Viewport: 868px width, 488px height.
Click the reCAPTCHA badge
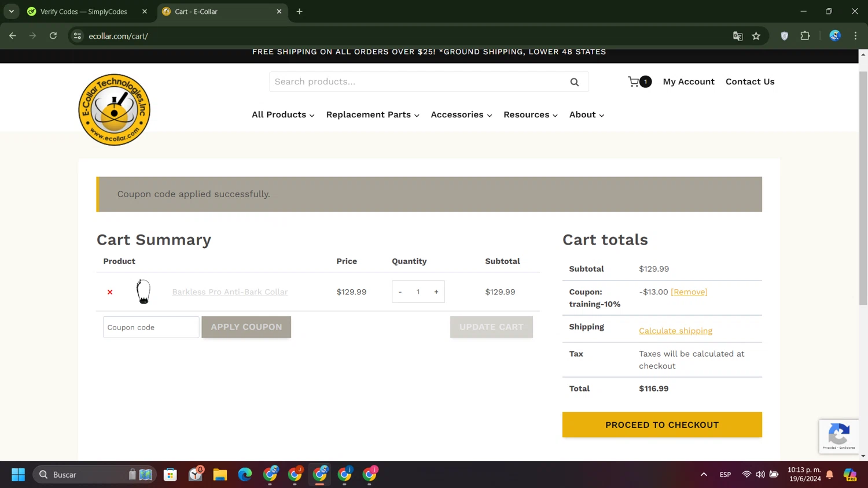[838, 436]
